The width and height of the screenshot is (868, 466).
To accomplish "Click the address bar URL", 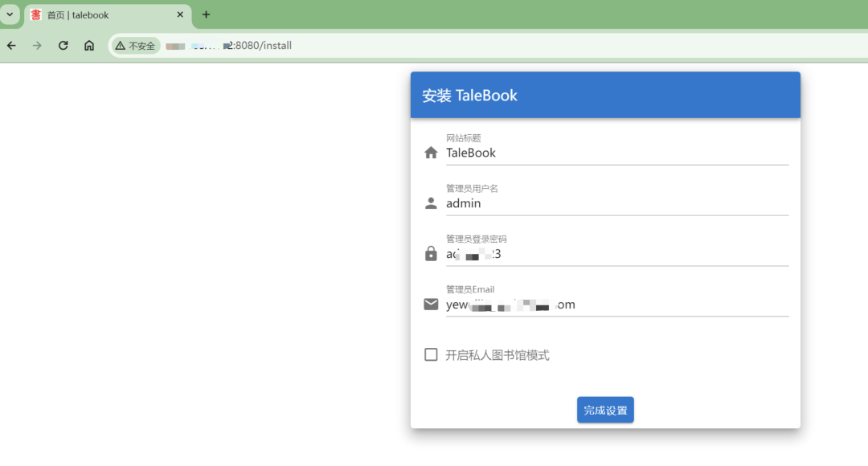I will point(228,45).
